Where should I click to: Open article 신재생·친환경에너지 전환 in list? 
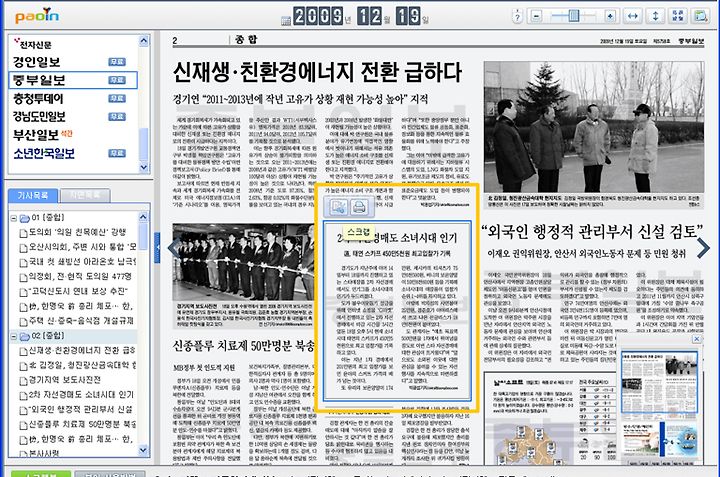83,351
